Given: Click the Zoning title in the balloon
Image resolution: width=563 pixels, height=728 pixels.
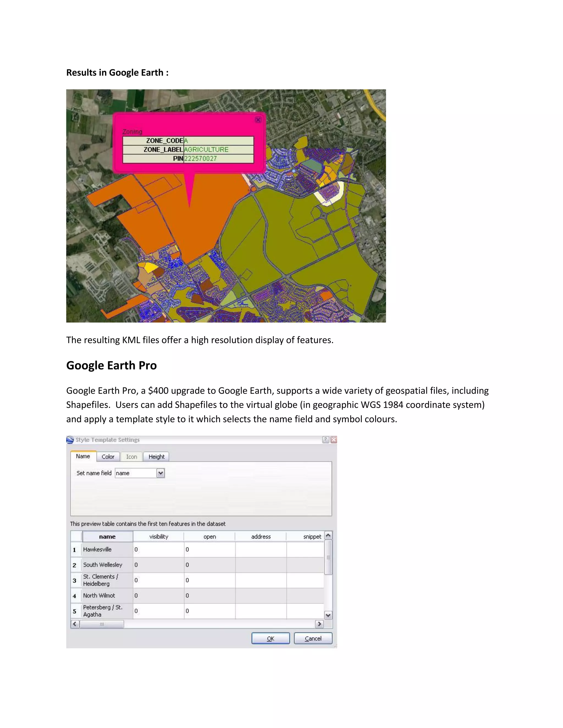Looking at the screenshot, I should [x=133, y=132].
